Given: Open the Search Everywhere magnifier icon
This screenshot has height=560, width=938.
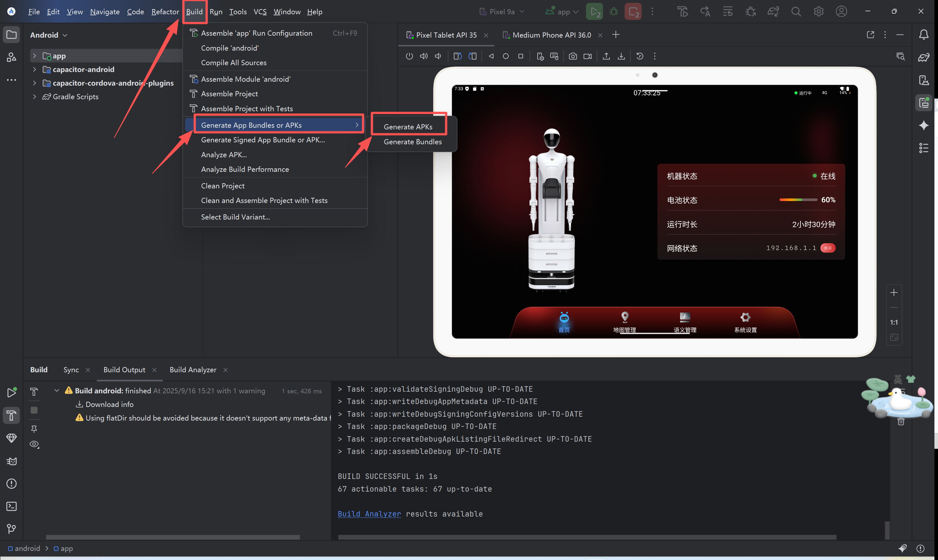Looking at the screenshot, I should tap(796, 12).
